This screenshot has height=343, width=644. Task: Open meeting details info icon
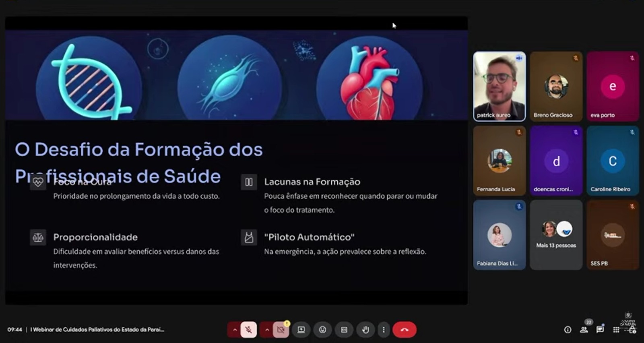568,330
